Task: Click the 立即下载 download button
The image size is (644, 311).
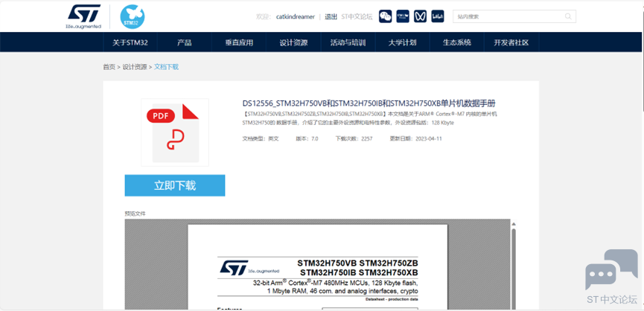Action: [x=175, y=185]
